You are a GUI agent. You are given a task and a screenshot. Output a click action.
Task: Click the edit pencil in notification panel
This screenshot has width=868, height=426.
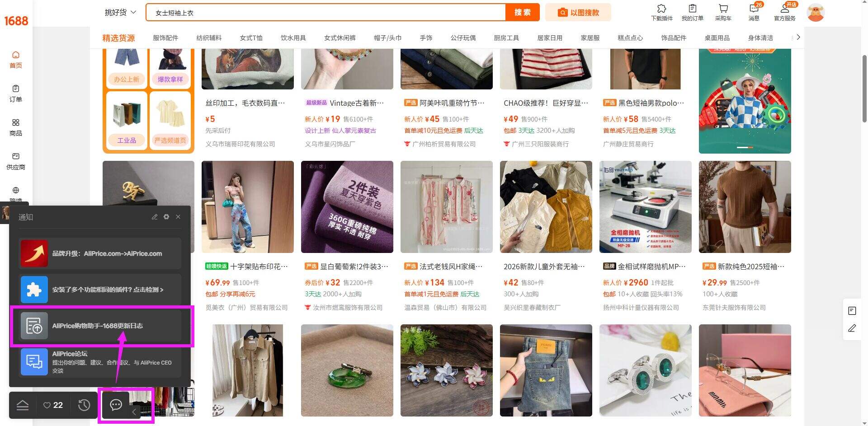155,217
